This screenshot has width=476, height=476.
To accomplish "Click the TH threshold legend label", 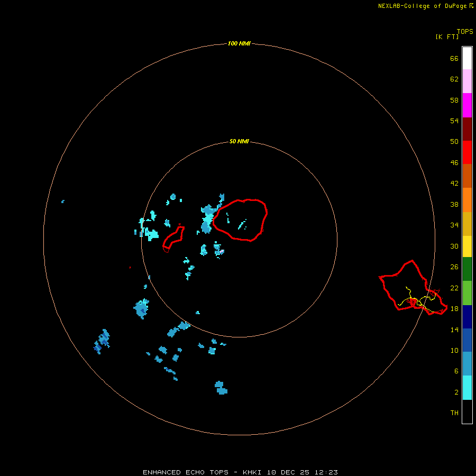I will point(454,413).
